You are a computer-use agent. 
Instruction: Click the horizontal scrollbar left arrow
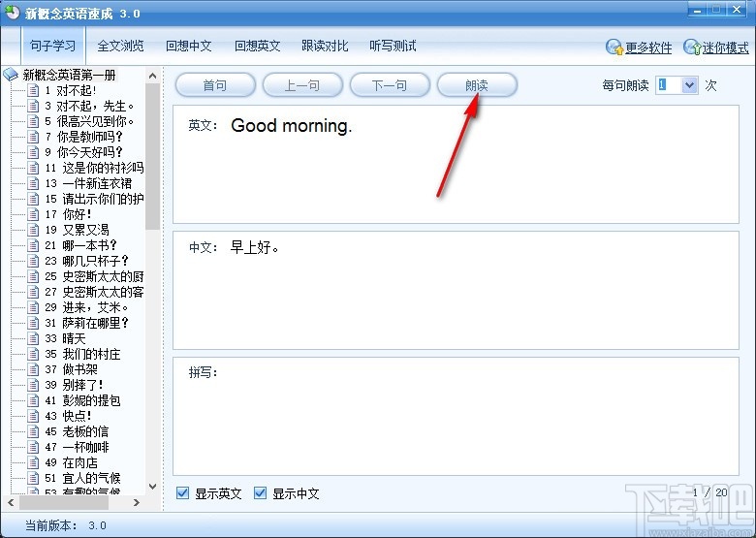pos(11,502)
